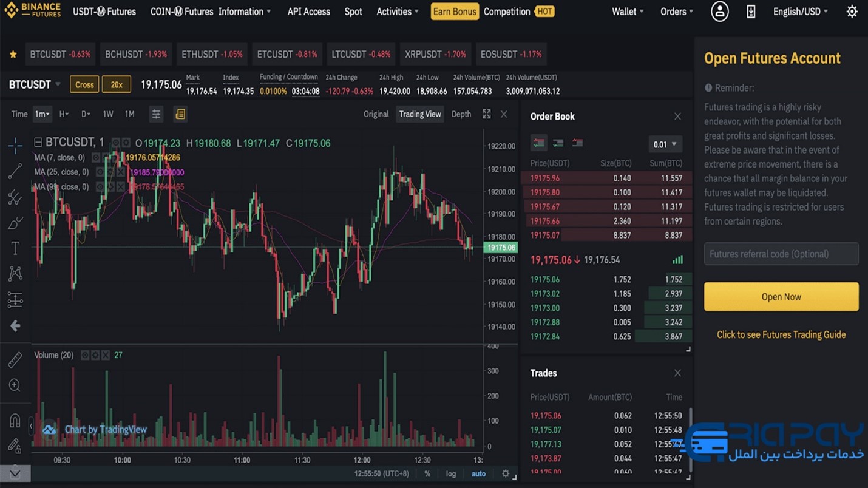Select the 1W interval
The width and height of the screenshot is (868, 488).
108,114
